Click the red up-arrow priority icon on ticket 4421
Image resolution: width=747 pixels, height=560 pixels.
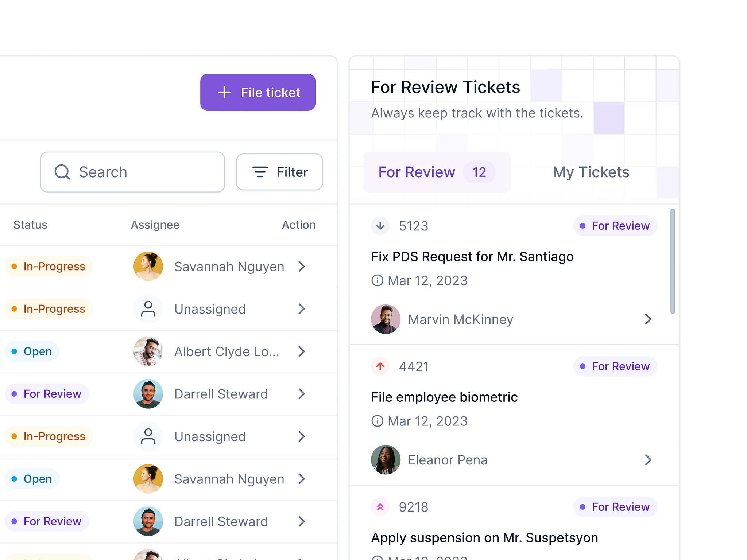[x=380, y=366]
